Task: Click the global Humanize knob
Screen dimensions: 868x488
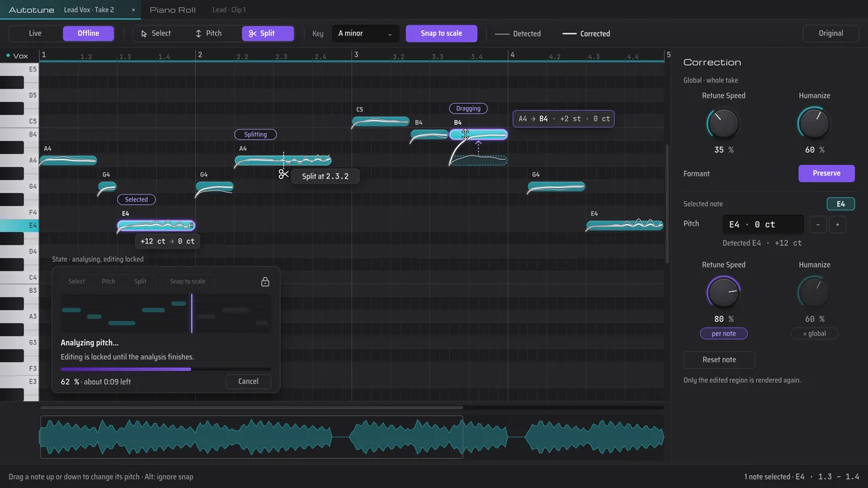Action: click(814, 124)
